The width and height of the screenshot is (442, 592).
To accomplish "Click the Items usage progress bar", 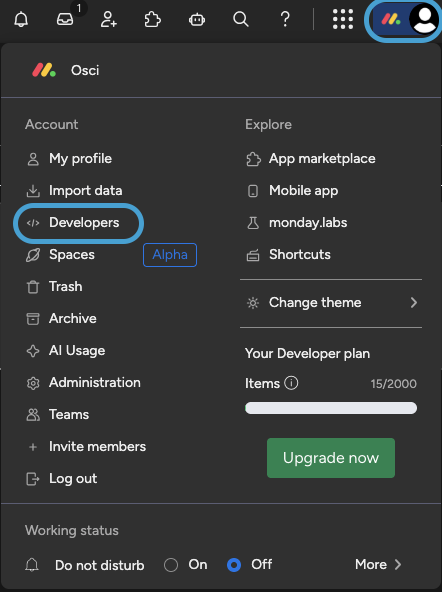I will click(331, 408).
